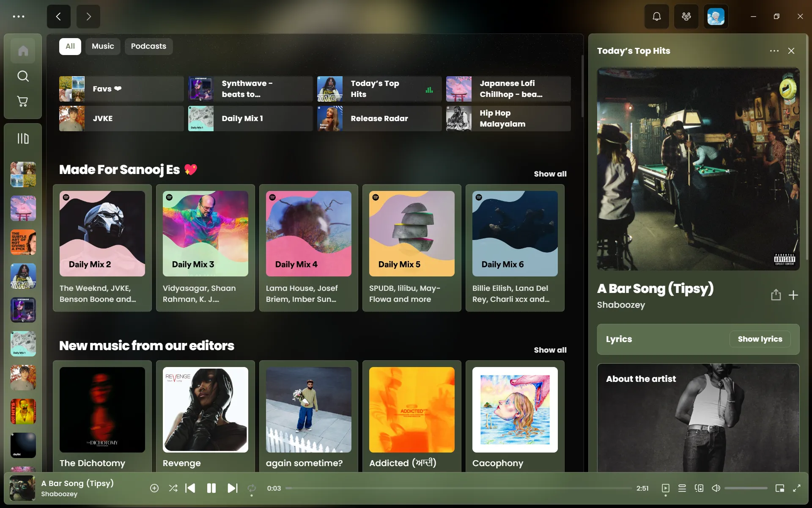Screen dimensions: 812x508
Task: Open the Daily Mix 1 tile
Action: coord(250,119)
